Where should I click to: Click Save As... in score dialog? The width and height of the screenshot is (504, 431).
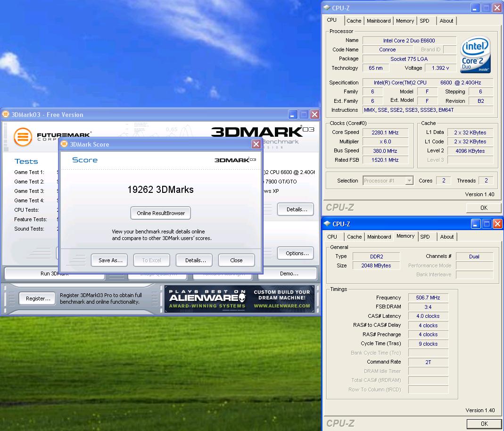110,260
